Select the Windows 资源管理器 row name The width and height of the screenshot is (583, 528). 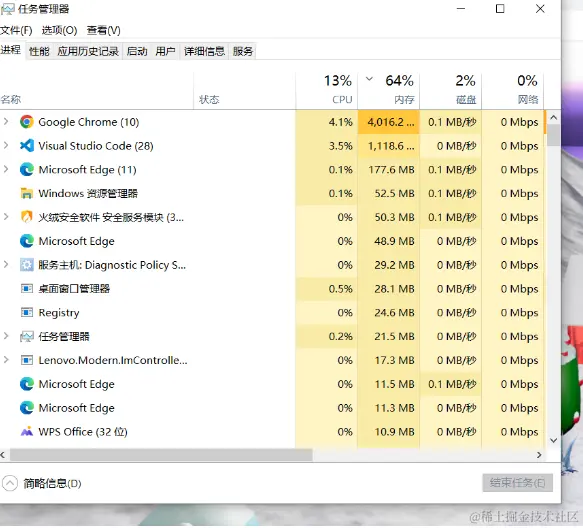(x=88, y=193)
